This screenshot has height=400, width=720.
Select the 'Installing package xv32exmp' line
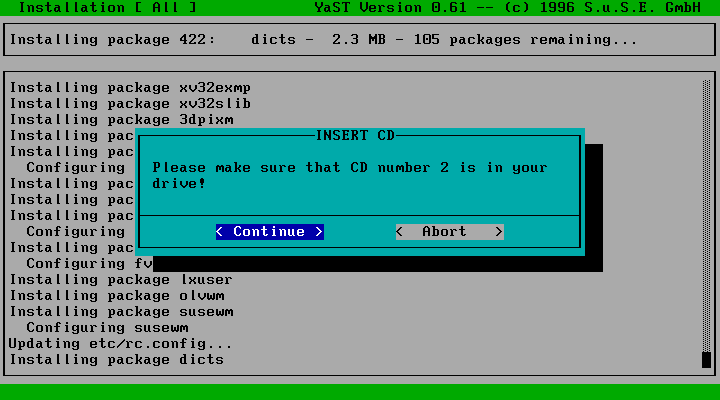click(130, 88)
